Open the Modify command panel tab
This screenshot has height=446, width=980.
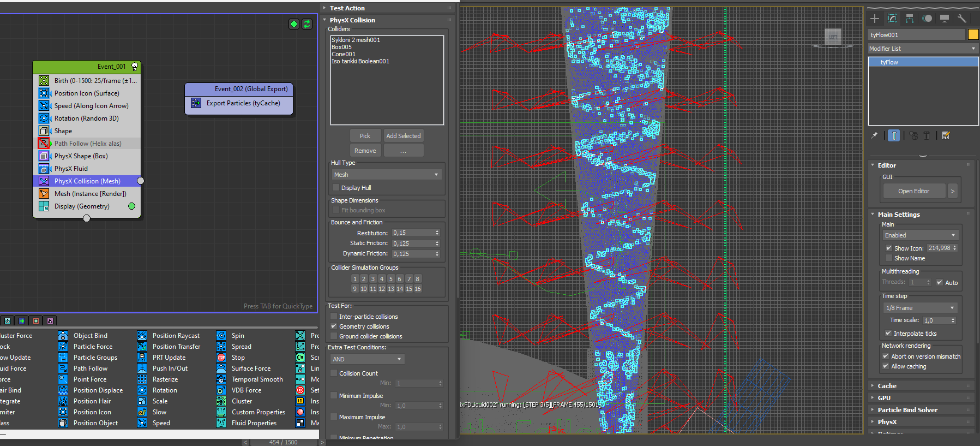point(892,19)
